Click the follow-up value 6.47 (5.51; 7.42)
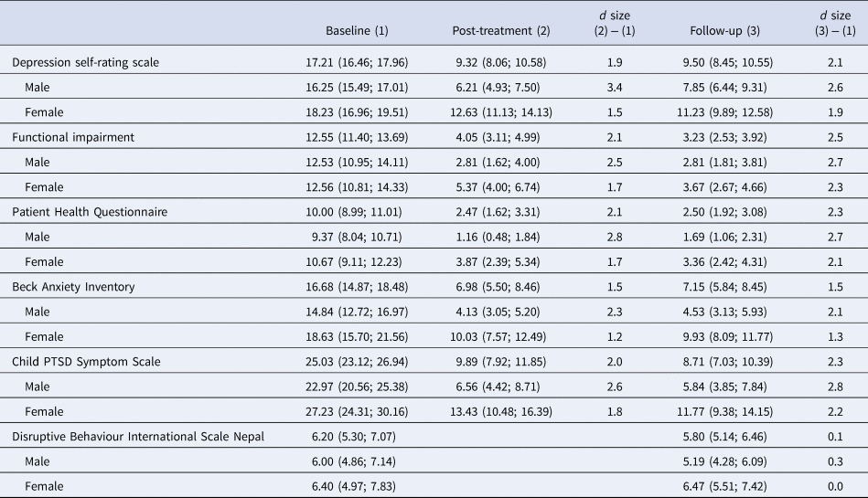Viewport: 868px width, 498px height. [727, 487]
